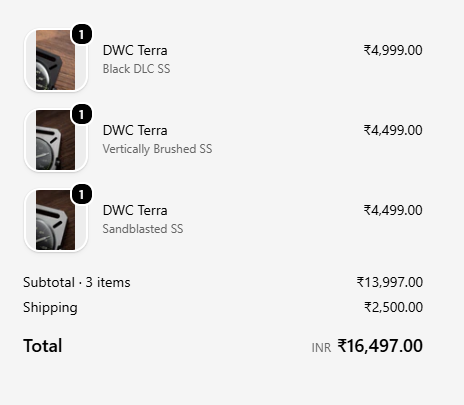Click the Vertically Brushed SS price ₹4,499.00

click(x=393, y=130)
